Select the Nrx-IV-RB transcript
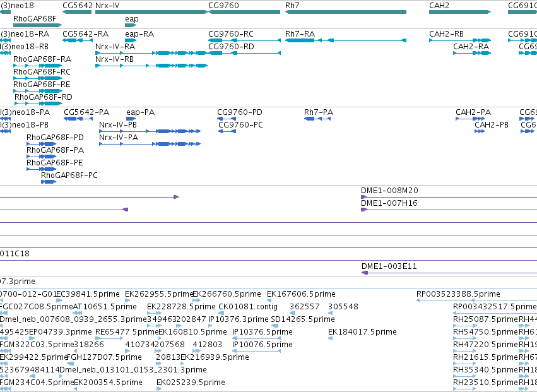 coord(151,66)
